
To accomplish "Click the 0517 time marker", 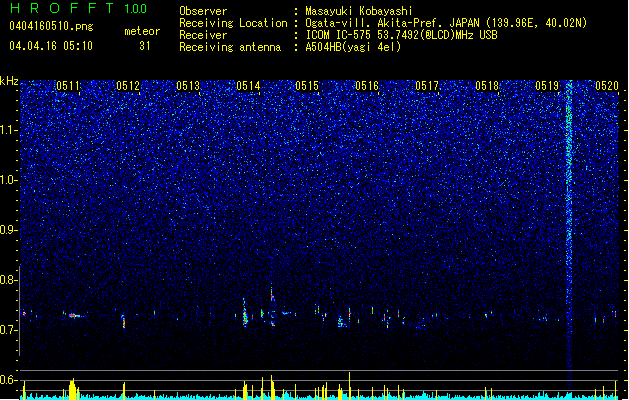I will [427, 86].
